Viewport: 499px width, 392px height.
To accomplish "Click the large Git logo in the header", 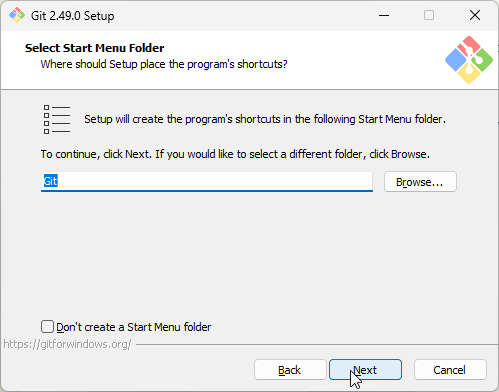I will (469, 60).
